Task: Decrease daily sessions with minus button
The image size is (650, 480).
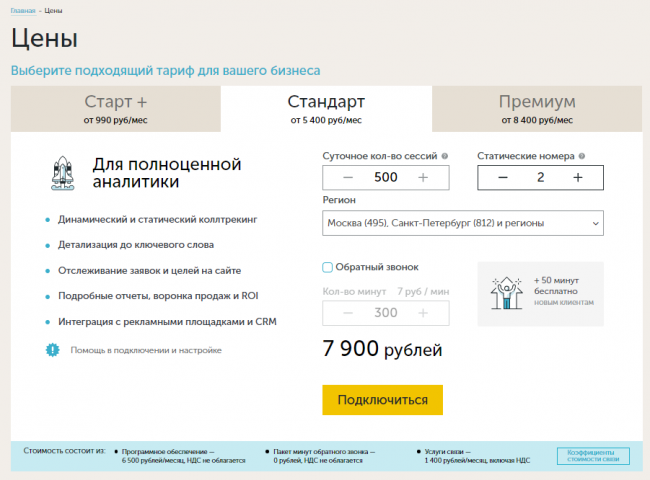Action: [x=347, y=177]
